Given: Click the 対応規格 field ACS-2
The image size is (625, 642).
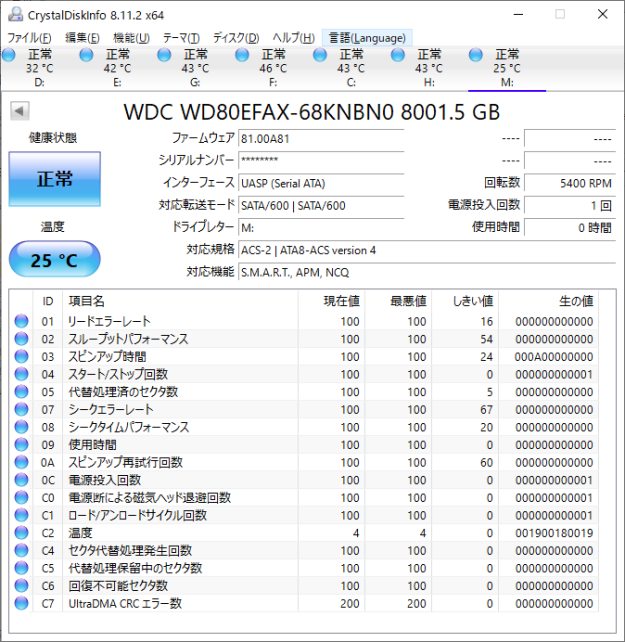Looking at the screenshot, I should [427, 250].
